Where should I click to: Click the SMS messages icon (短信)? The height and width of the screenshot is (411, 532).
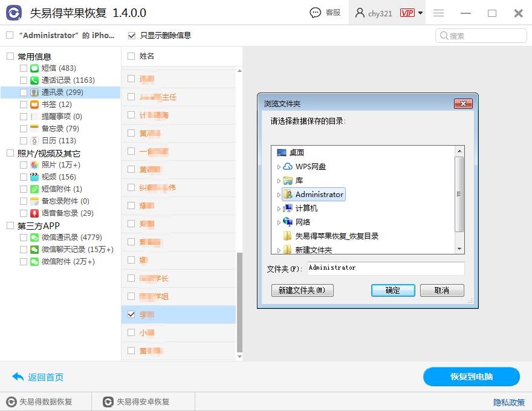click(x=34, y=68)
